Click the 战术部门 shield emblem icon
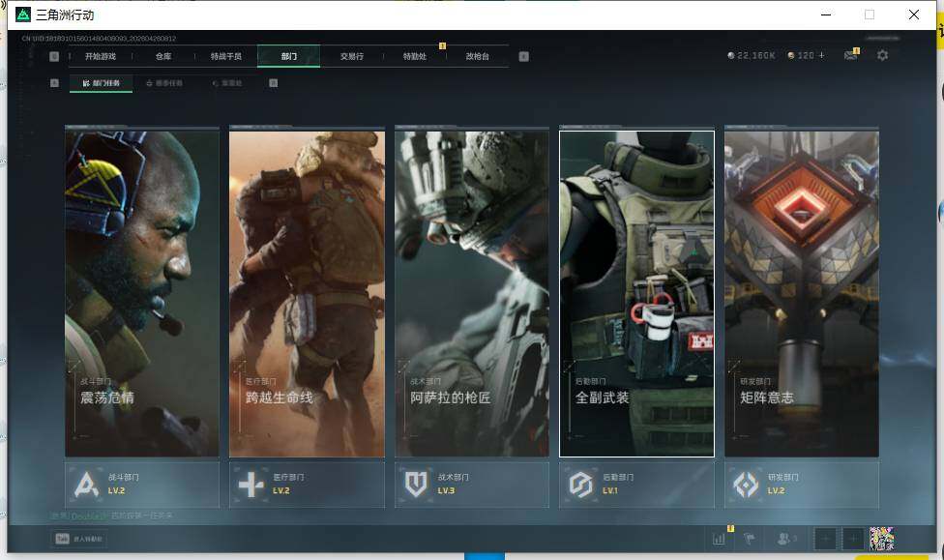944x560 pixels. tap(416, 485)
